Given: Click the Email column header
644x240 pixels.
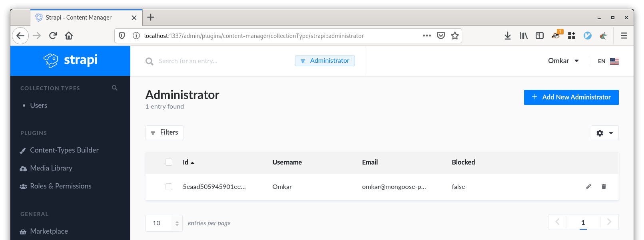Looking at the screenshot, I should pos(370,162).
